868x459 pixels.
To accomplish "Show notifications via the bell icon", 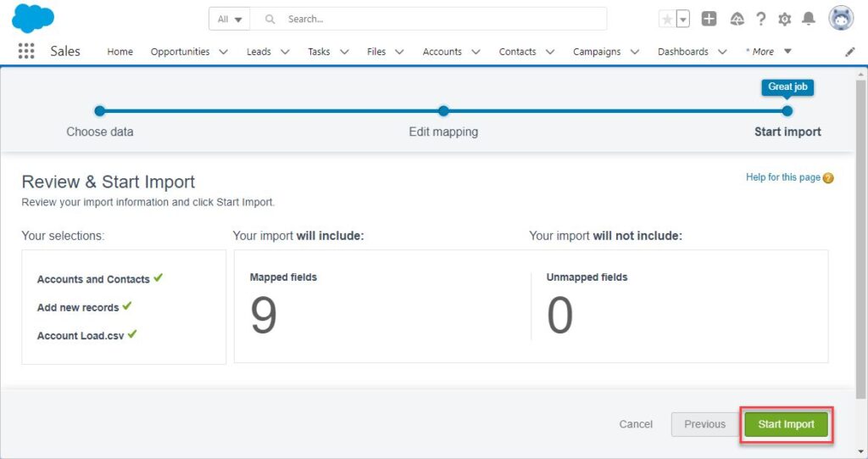I will point(809,19).
